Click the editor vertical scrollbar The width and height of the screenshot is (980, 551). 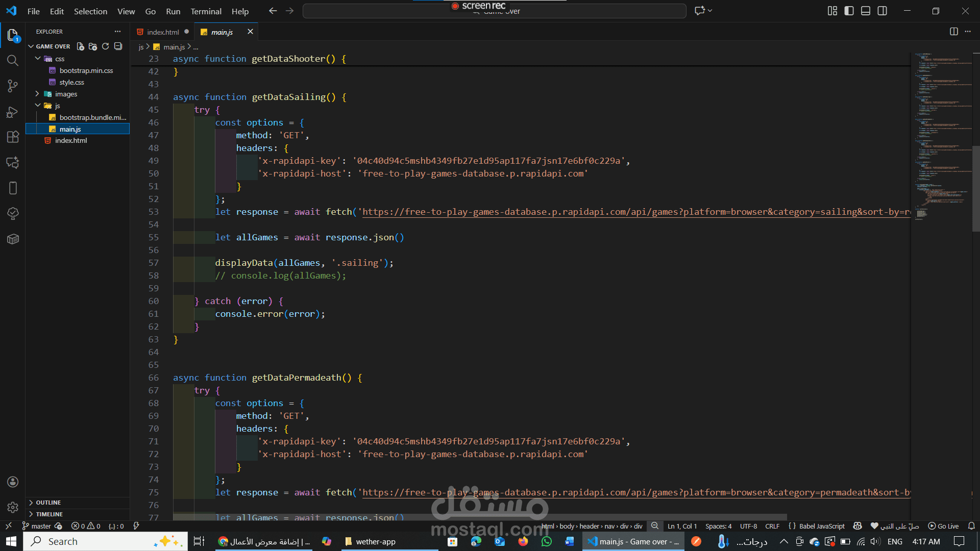point(975,189)
